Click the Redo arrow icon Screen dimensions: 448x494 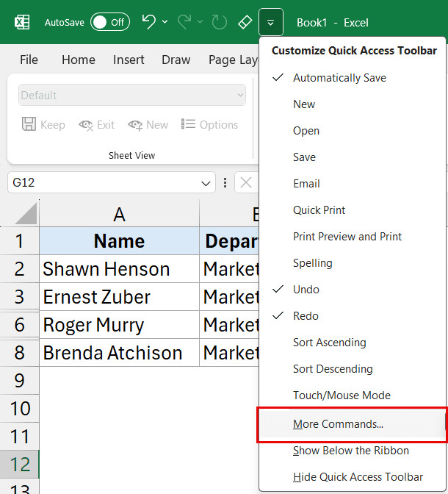click(x=184, y=22)
